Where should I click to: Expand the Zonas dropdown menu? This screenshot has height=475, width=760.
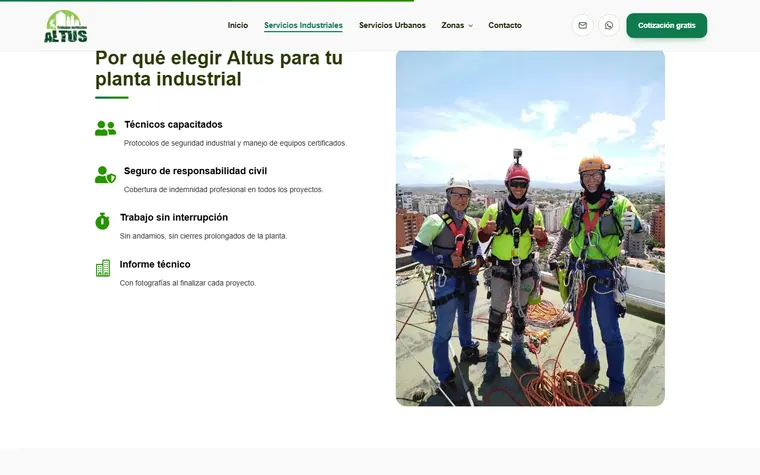457,25
